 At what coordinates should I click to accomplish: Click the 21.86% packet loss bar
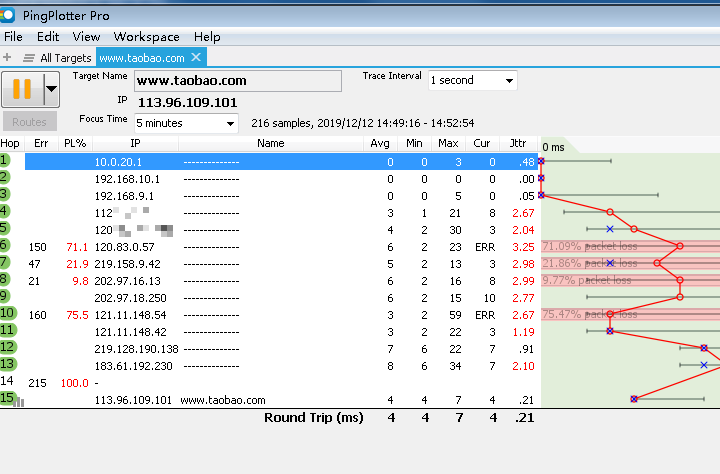(630, 263)
